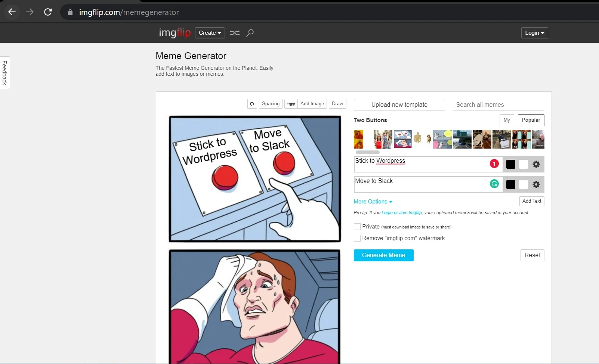Go back to the previous page
599x364 pixels.
[12, 12]
